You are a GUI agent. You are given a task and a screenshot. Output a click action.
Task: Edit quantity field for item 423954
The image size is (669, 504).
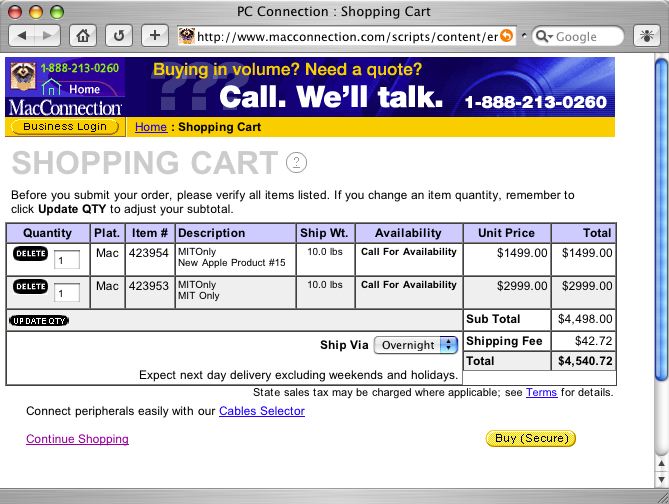pyautogui.click(x=67, y=260)
